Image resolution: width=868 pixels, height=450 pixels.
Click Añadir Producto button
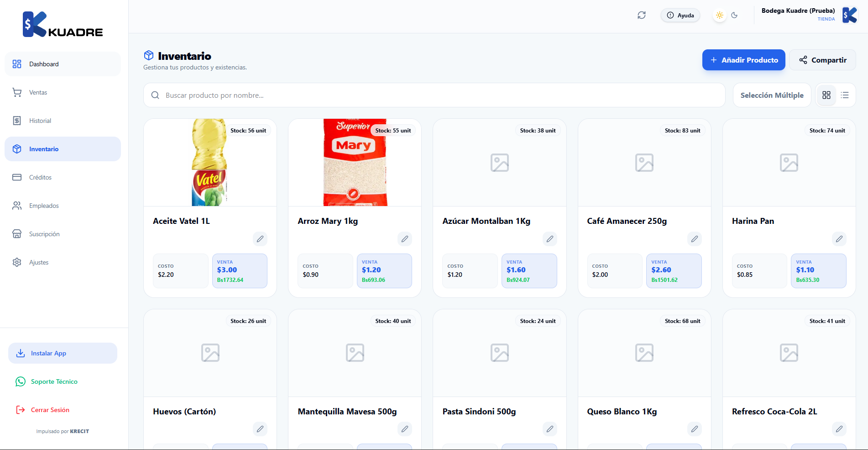point(743,60)
